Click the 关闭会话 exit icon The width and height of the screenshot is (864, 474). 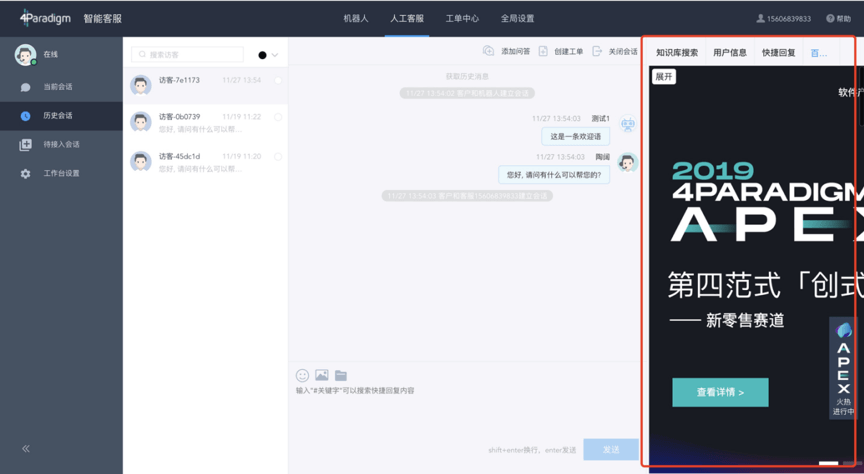(x=597, y=51)
